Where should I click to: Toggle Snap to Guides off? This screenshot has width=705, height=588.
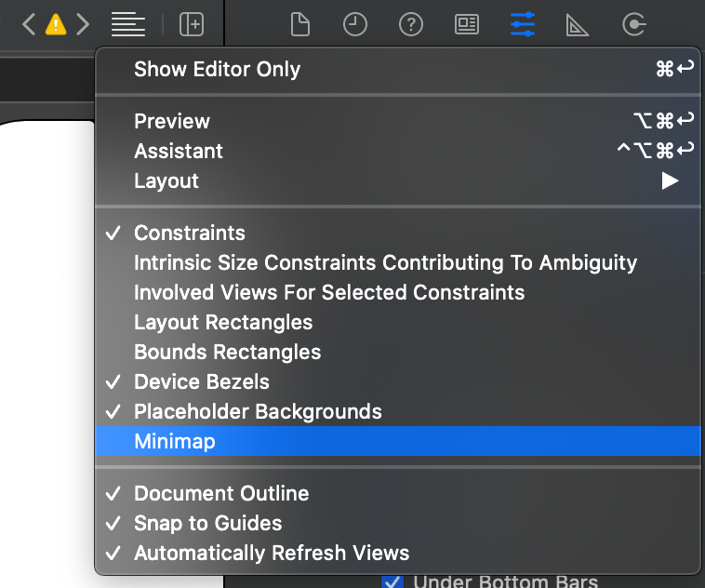point(398,523)
